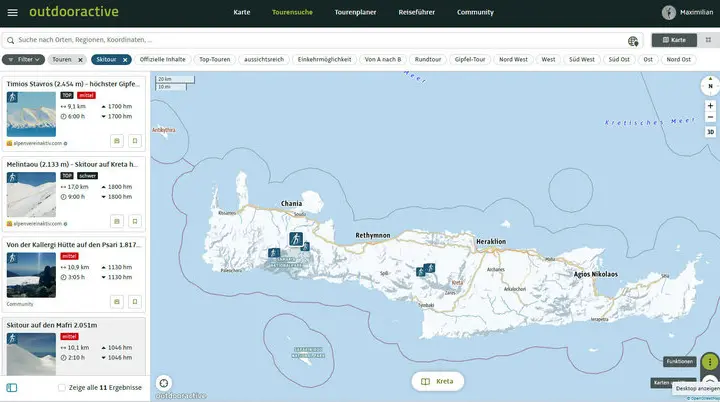720x402 pixels.
Task: Toggle the 'Gipfel-Tour' filter chip
Action: point(470,59)
